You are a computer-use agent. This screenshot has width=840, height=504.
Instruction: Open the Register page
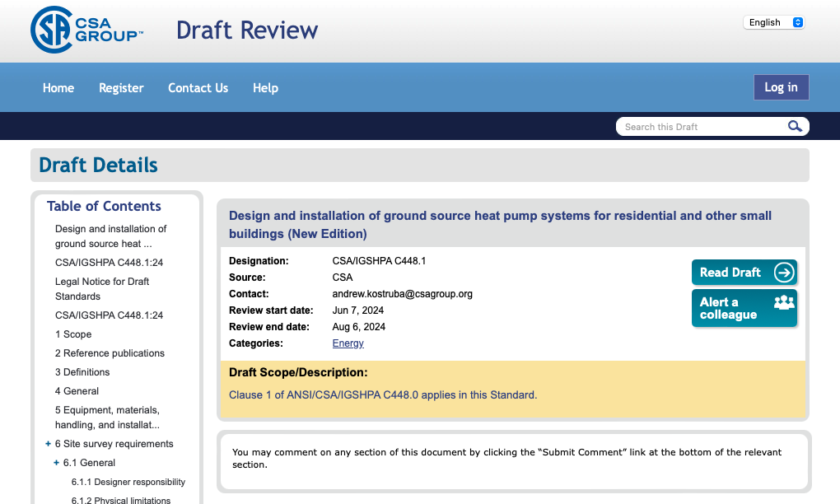click(121, 88)
